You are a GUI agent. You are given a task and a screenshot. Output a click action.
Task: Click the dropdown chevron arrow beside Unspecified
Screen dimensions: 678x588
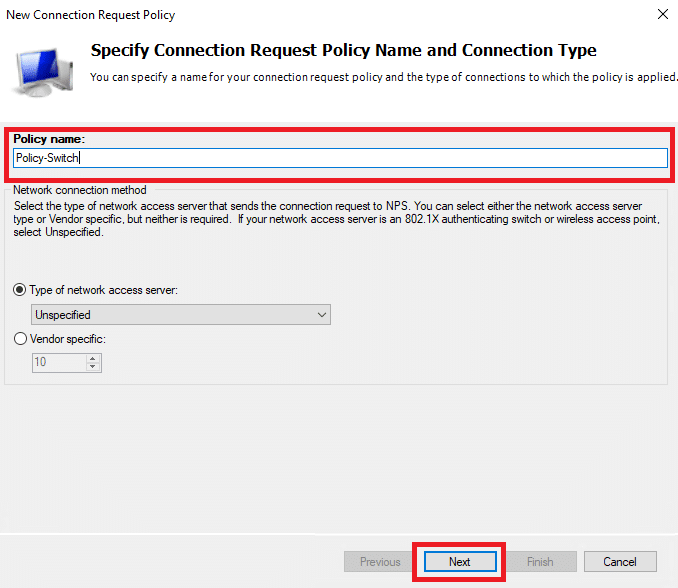tap(322, 315)
